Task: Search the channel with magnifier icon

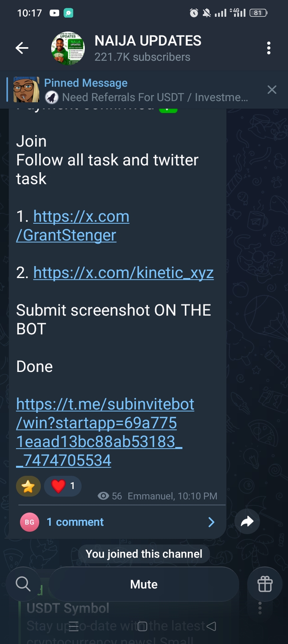Action: pos(23,584)
